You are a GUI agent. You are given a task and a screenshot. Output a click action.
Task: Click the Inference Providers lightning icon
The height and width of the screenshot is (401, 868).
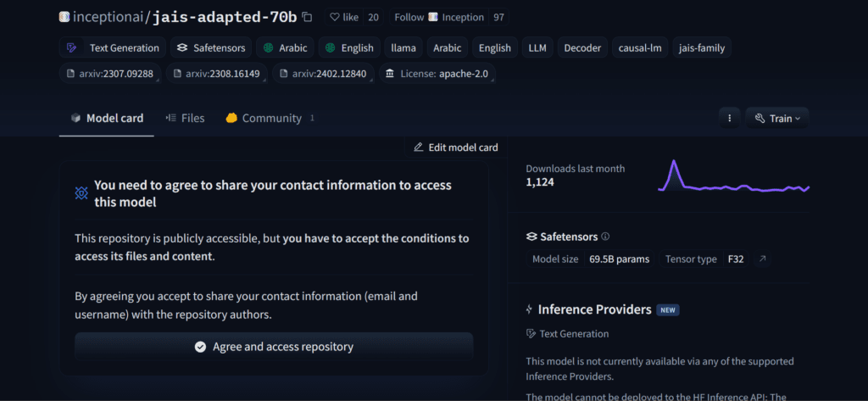point(530,309)
